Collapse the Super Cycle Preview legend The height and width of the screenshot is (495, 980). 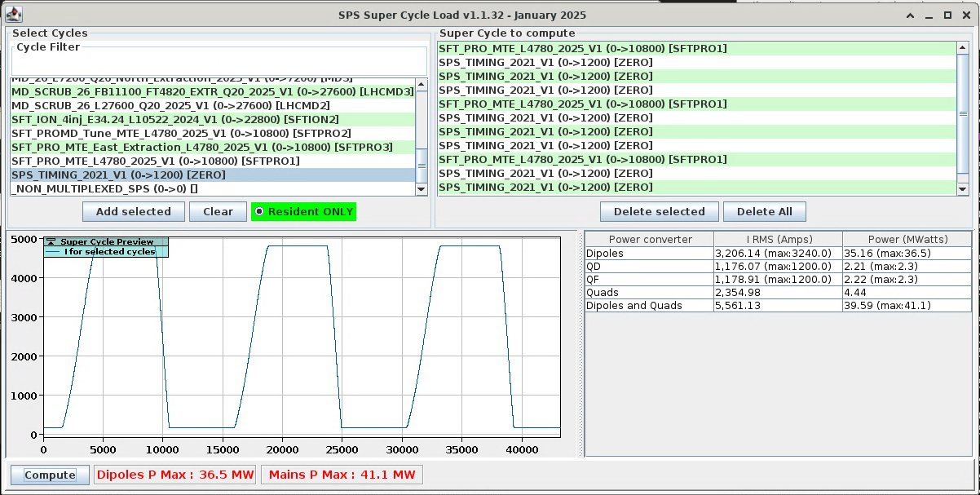51,241
